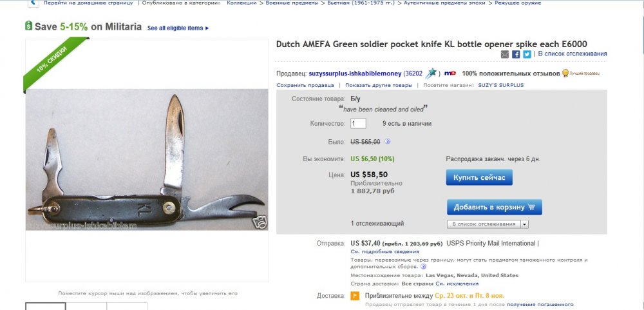Click the main pocket knife photo
Viewport: 644px width, 310px height.
pos(147,160)
